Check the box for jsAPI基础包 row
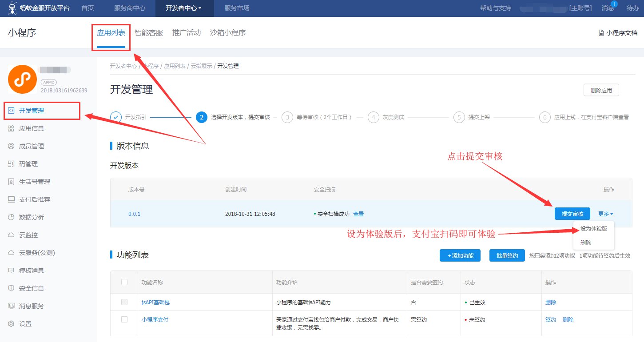The image size is (644, 342). coord(124,302)
